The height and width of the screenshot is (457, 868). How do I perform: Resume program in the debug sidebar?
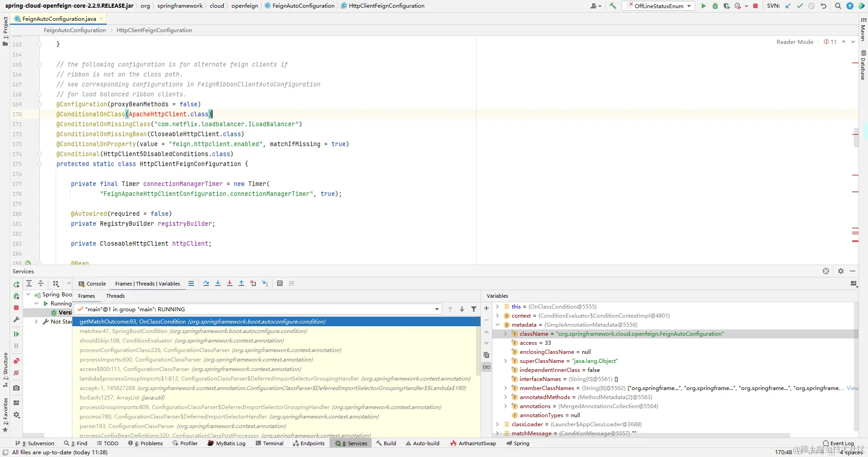[x=16, y=334]
